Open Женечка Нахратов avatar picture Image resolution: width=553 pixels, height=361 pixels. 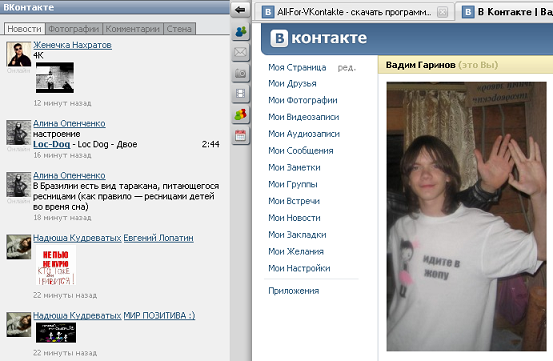pos(19,54)
